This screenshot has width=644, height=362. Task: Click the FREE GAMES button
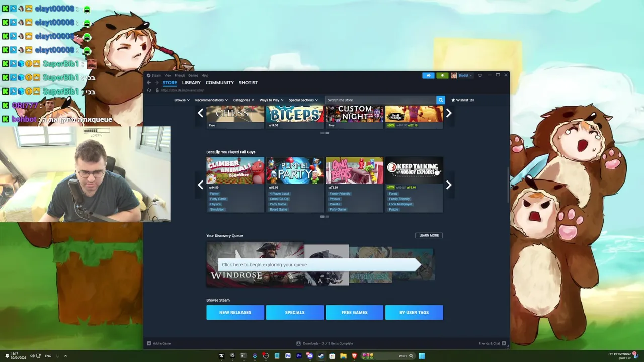coord(354,312)
